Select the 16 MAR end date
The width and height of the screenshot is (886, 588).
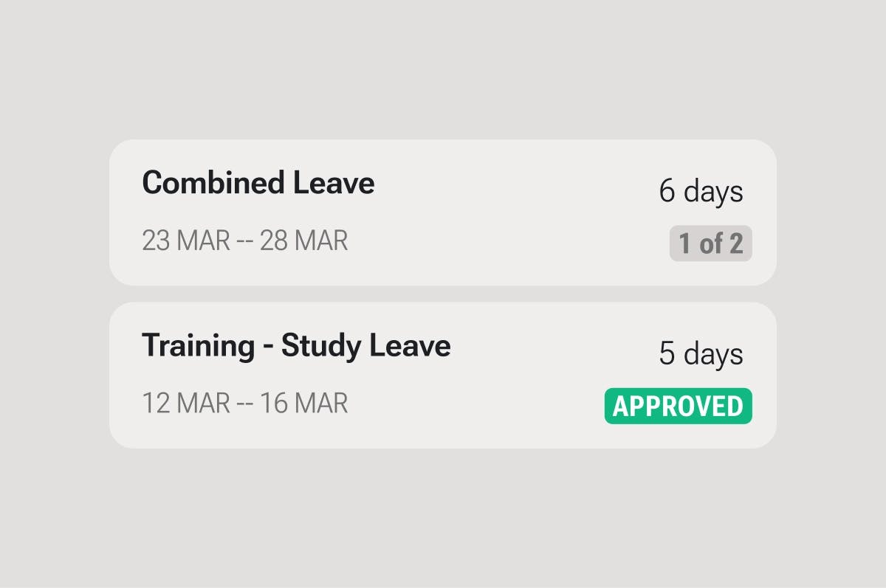click(x=303, y=403)
